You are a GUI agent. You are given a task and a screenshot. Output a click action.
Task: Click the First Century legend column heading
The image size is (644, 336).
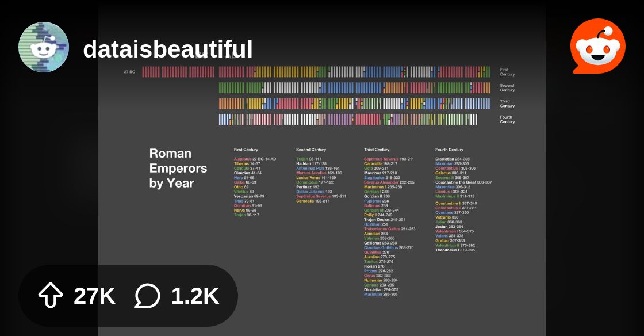pos(246,150)
